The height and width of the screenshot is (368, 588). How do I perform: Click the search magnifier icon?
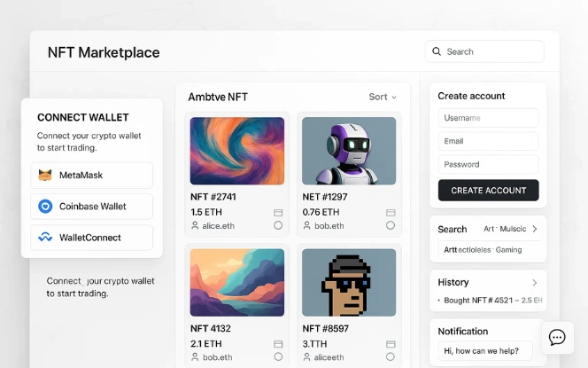click(x=437, y=51)
